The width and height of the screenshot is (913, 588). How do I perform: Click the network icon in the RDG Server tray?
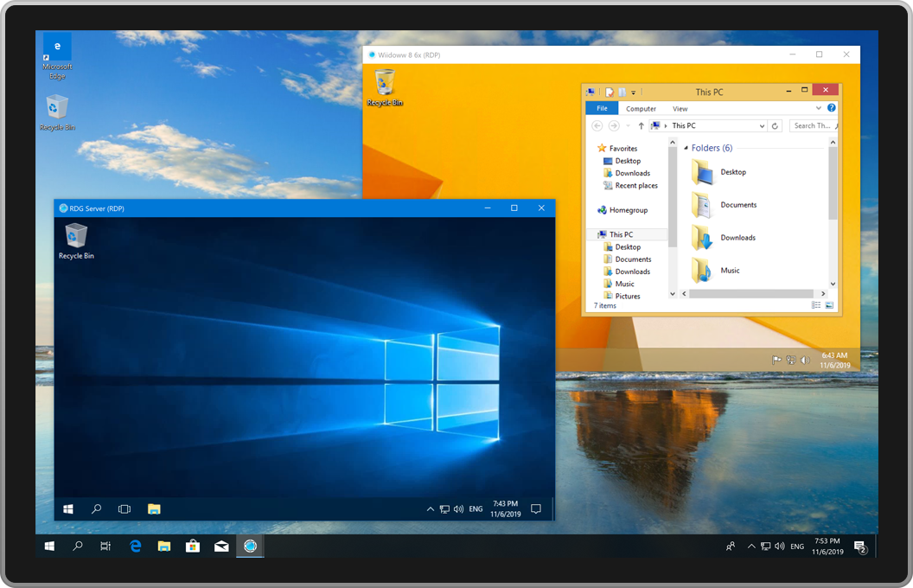point(444,508)
